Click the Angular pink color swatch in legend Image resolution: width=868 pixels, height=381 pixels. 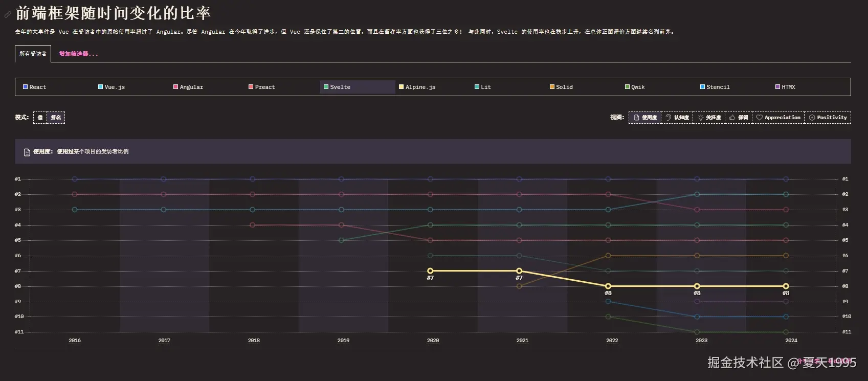click(x=175, y=87)
